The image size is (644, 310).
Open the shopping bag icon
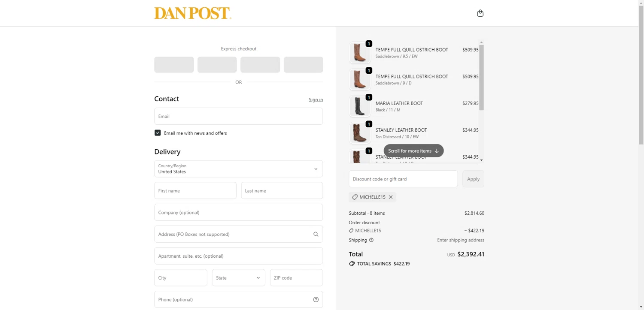tap(480, 13)
